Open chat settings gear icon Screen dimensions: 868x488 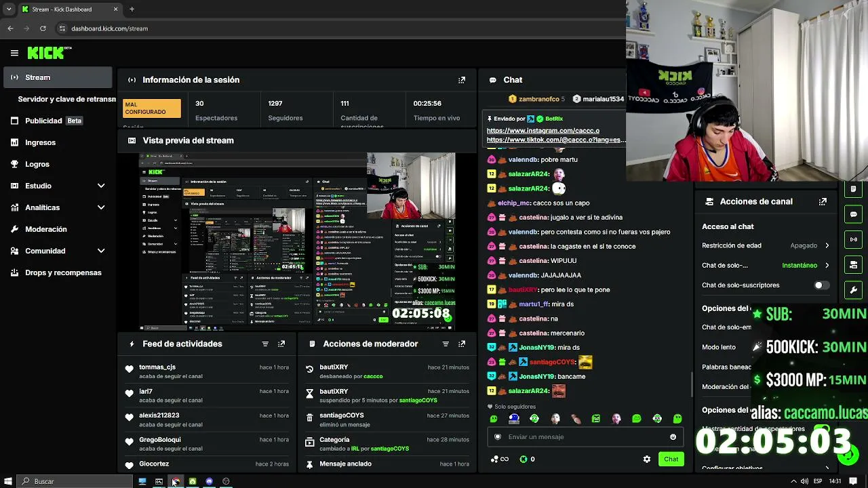(647, 459)
